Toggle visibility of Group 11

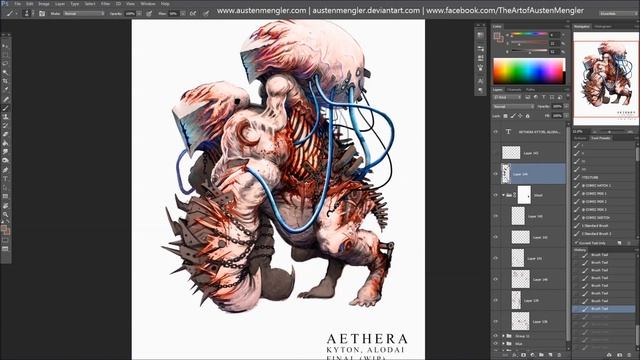[x=496, y=336]
